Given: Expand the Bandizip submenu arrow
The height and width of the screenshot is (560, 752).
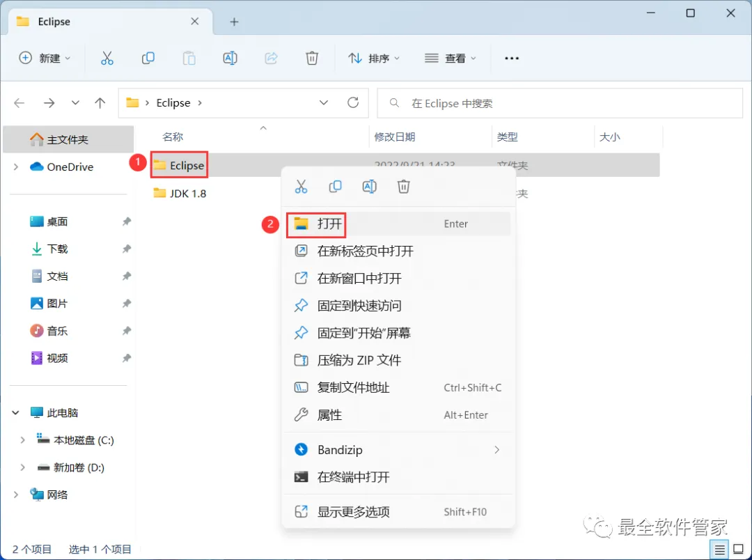Looking at the screenshot, I should pyautogui.click(x=497, y=450).
